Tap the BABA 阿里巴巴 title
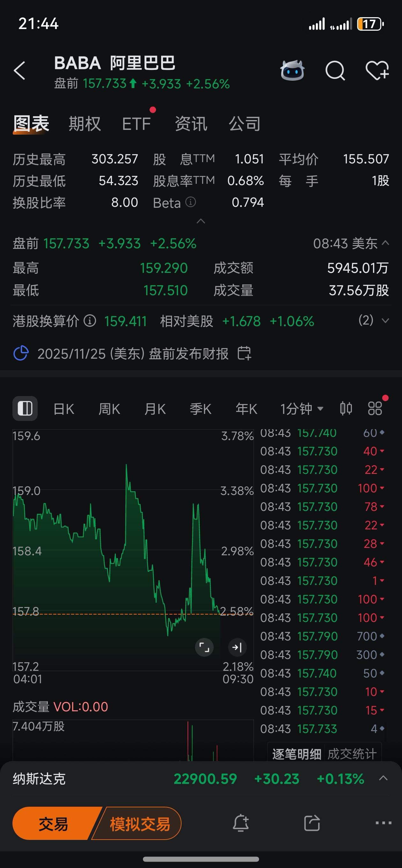This screenshot has width=402, height=868. pyautogui.click(x=115, y=63)
